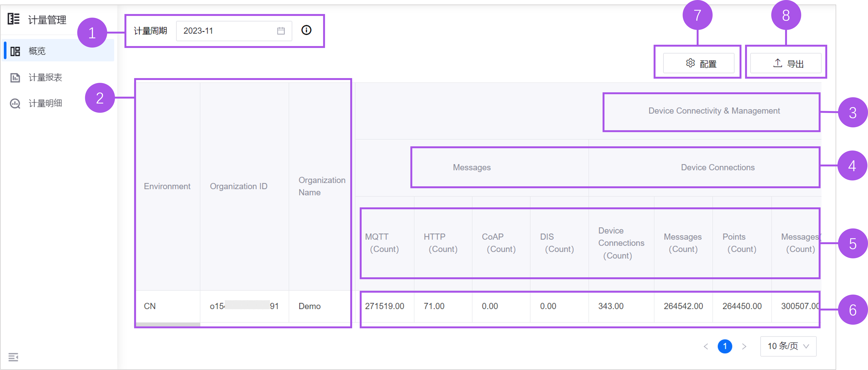This screenshot has width=868, height=370.
Task: Go to the next page with right arrow
Action: [744, 346]
